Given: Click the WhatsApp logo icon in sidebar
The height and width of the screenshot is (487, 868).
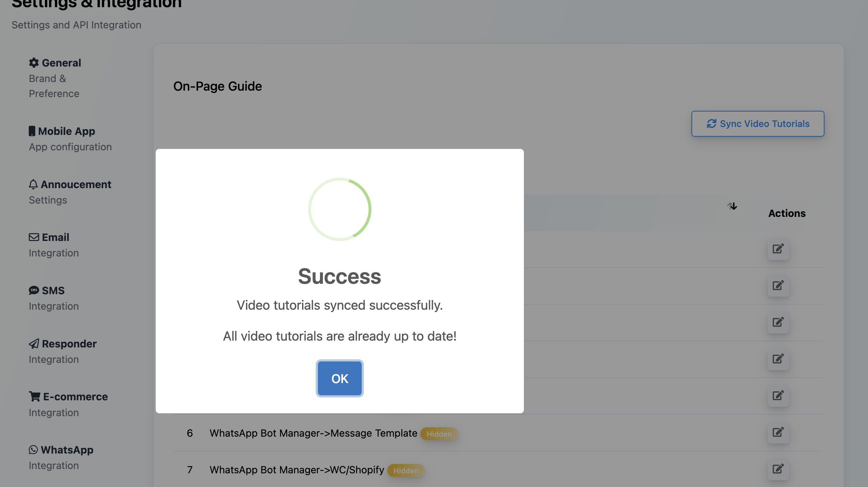Looking at the screenshot, I should [x=33, y=450].
